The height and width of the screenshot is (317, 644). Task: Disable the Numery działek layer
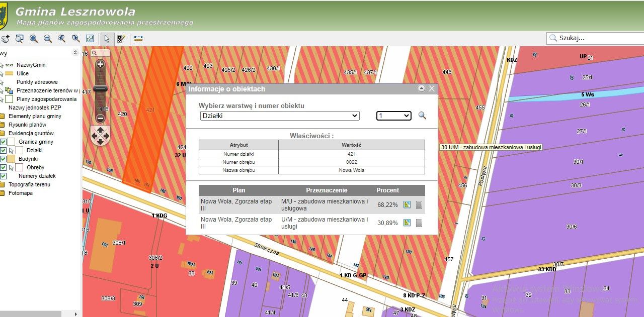click(x=4, y=176)
